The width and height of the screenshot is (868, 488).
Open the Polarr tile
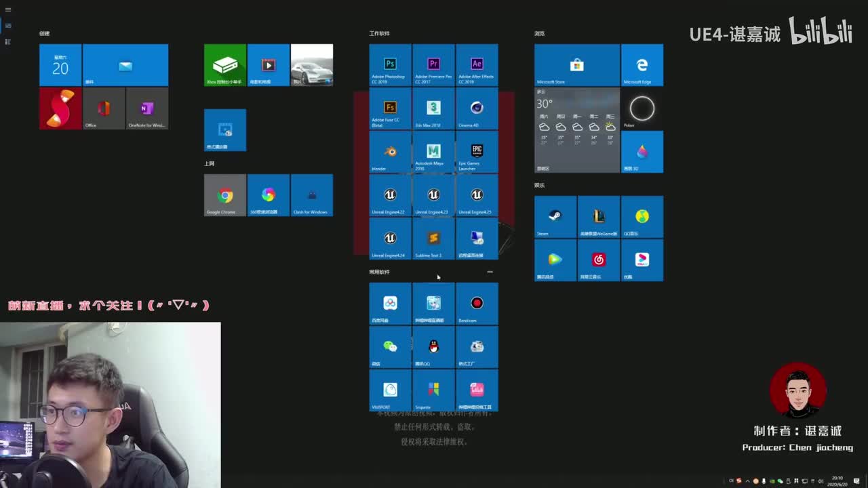tap(642, 108)
